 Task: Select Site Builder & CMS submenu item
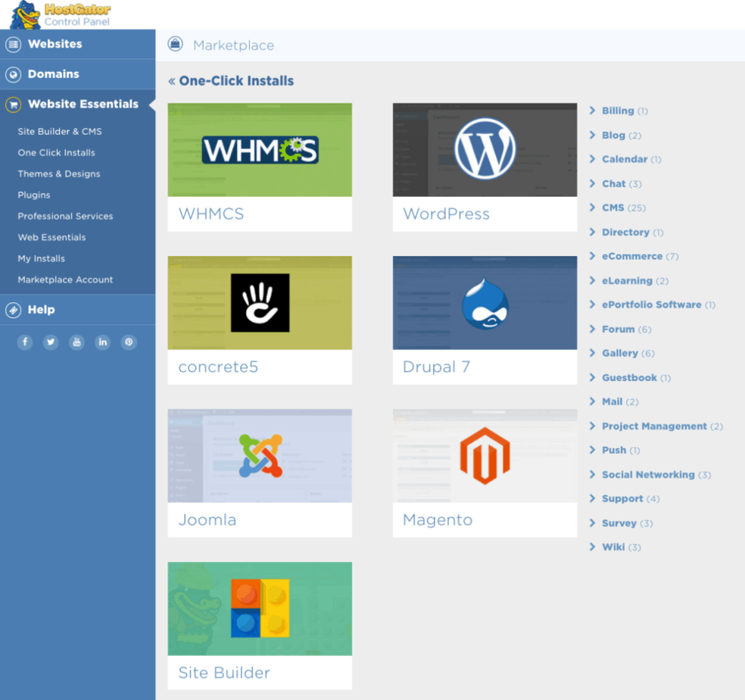(x=60, y=131)
